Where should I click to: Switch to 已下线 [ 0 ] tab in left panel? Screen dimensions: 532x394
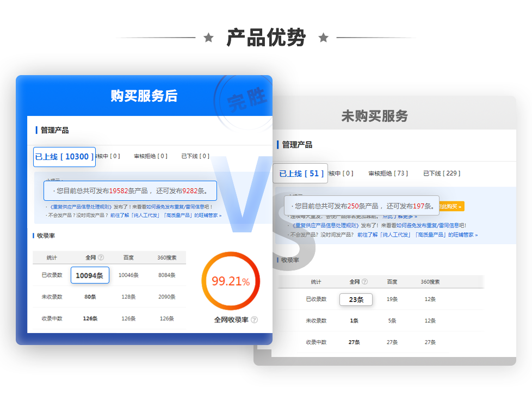(195, 156)
